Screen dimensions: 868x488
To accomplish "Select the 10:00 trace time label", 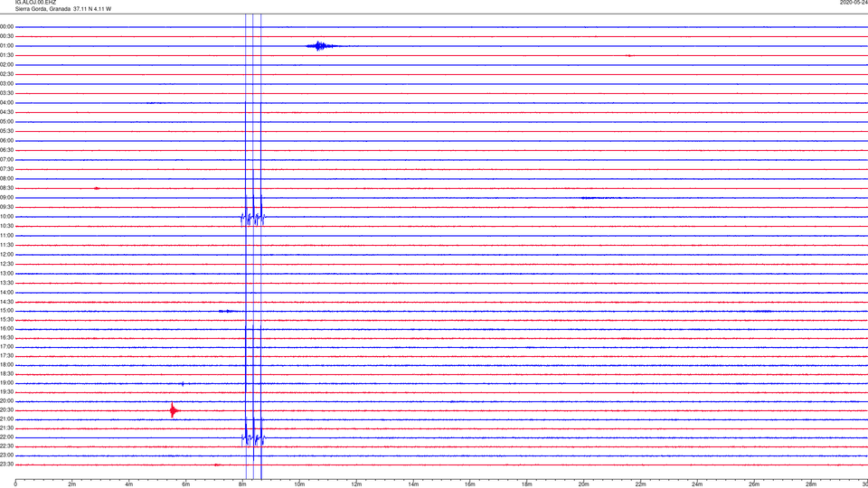I will (x=7, y=217).
